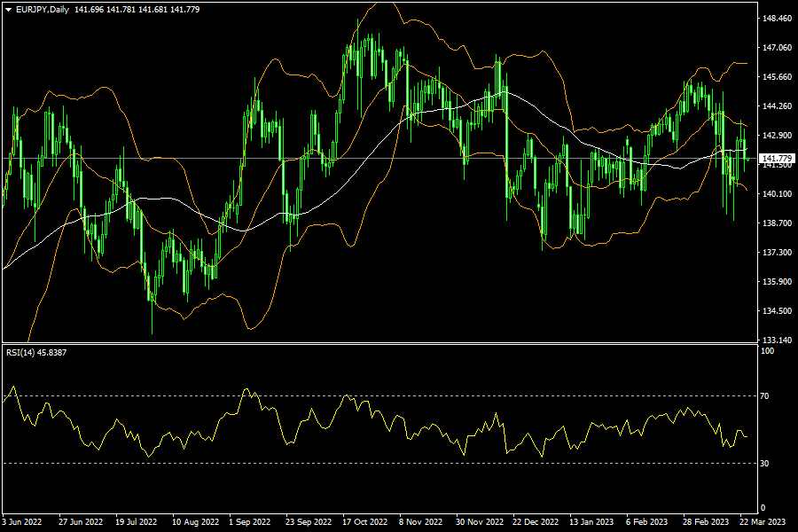Click the RSI(14) 45.8387 indicator label

(x=36, y=352)
